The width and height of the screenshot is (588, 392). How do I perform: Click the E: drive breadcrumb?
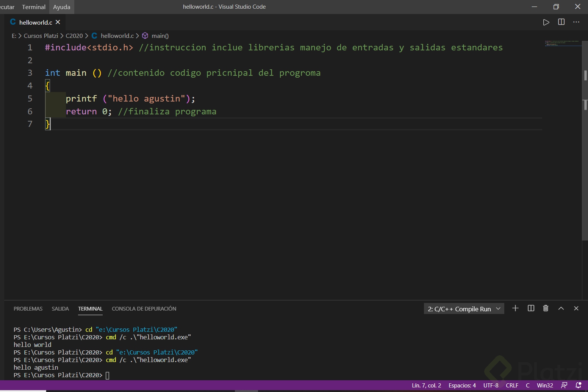[x=14, y=36]
